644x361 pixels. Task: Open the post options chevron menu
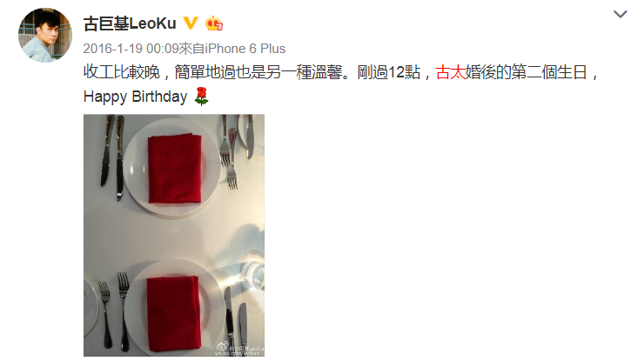pyautogui.click(x=620, y=15)
